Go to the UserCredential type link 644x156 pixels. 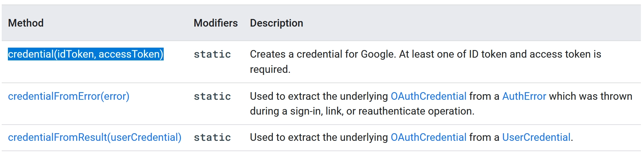(536, 137)
